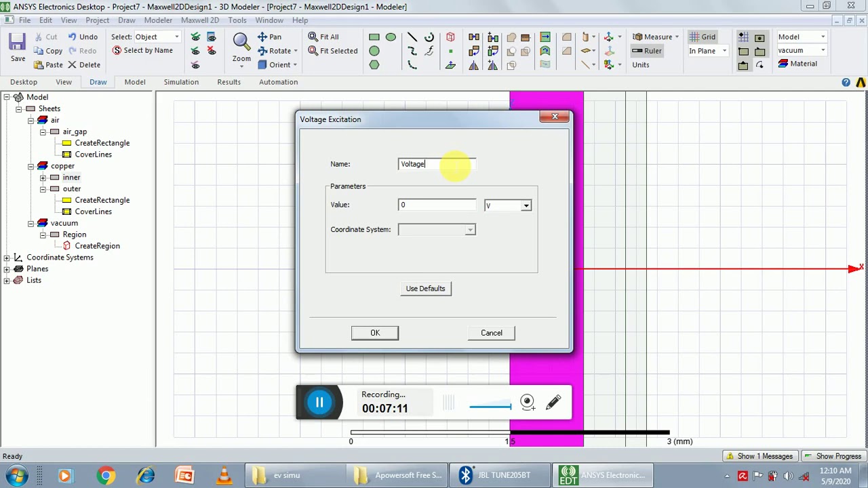Expand the inner object node
This screenshot has height=488, width=868.
pyautogui.click(x=43, y=178)
